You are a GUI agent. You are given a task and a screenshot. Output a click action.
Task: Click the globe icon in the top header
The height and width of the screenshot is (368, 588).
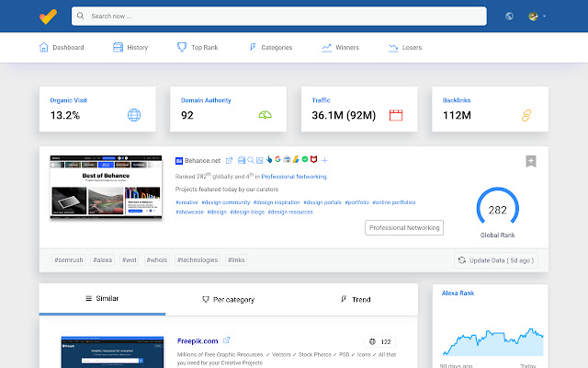coord(509,17)
